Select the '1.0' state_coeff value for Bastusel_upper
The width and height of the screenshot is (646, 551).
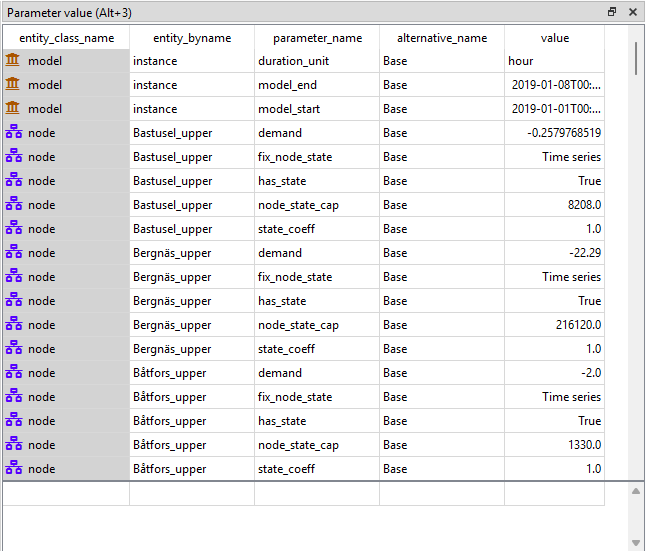pyautogui.click(x=555, y=228)
